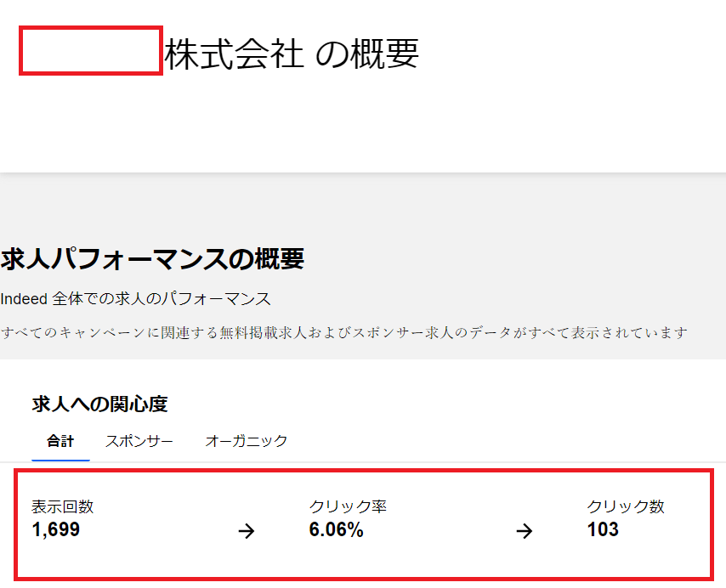Select the 1,699 impressions value
The width and height of the screenshot is (726, 588).
56,530
